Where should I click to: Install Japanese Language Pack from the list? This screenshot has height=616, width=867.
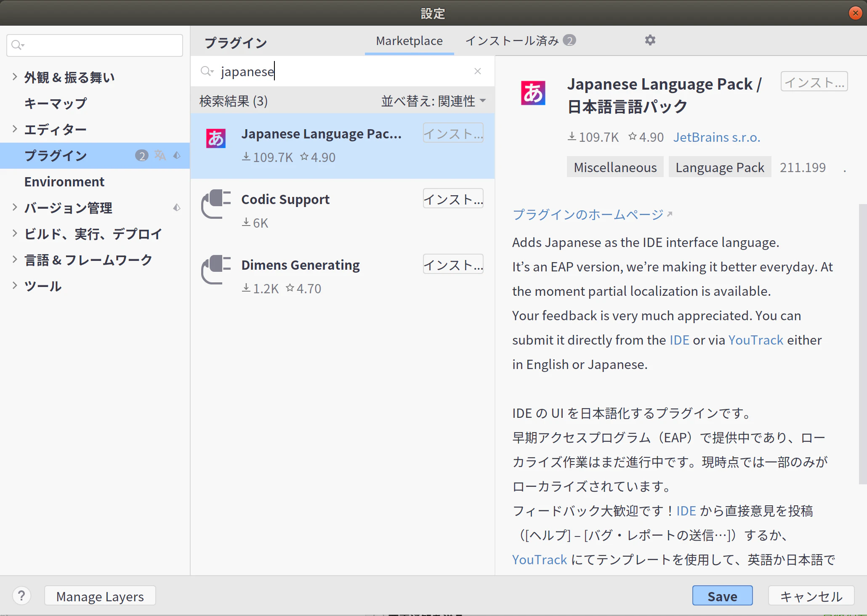(453, 133)
